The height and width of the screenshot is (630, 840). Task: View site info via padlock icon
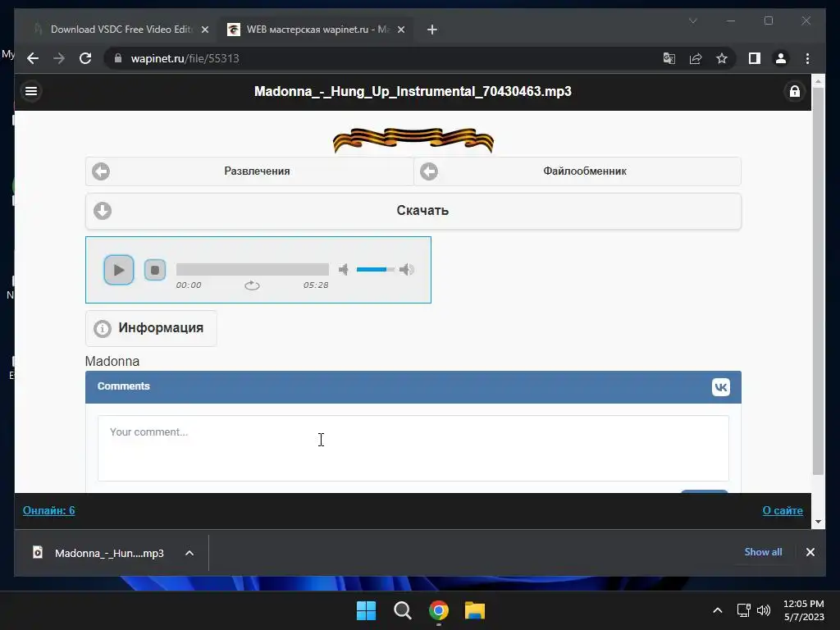click(x=118, y=58)
